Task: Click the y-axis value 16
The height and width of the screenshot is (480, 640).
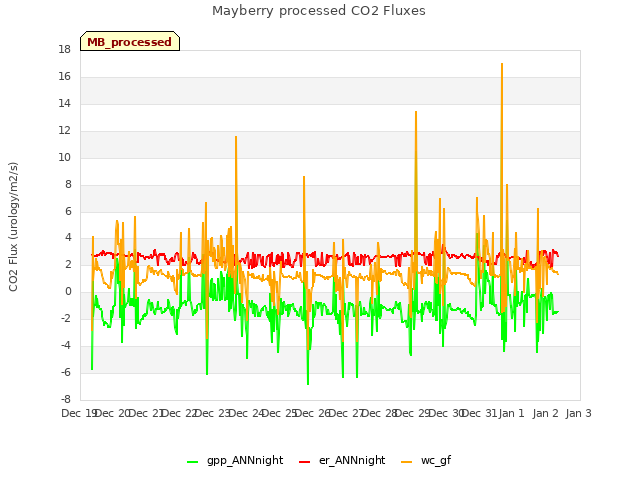Action: [x=64, y=77]
